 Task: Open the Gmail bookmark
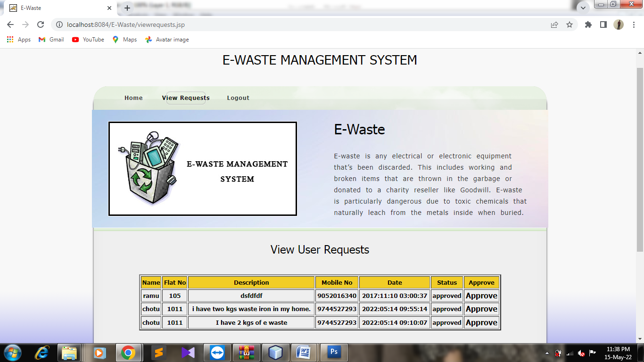51,40
